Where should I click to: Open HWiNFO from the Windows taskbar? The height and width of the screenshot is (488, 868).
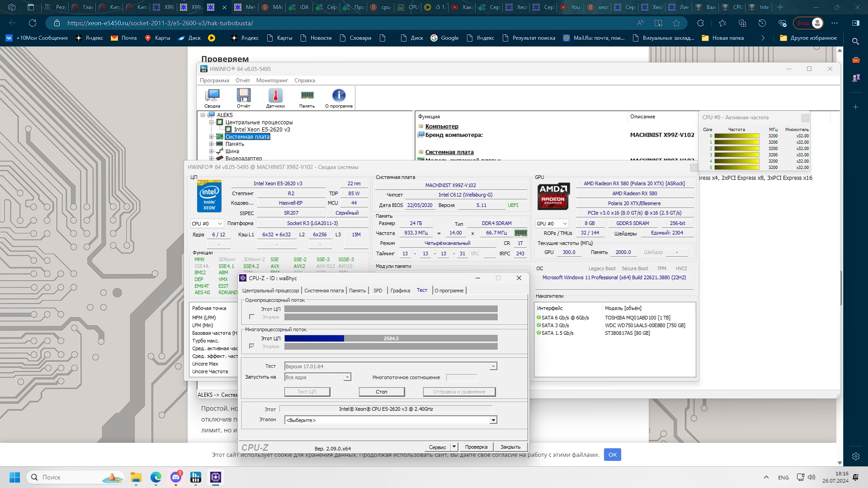[196, 477]
